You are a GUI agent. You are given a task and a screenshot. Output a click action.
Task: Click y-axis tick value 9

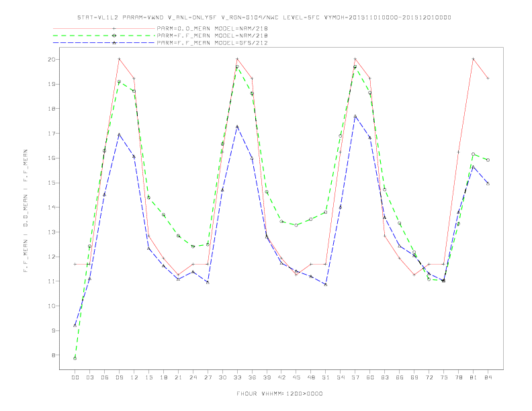[x=54, y=330]
